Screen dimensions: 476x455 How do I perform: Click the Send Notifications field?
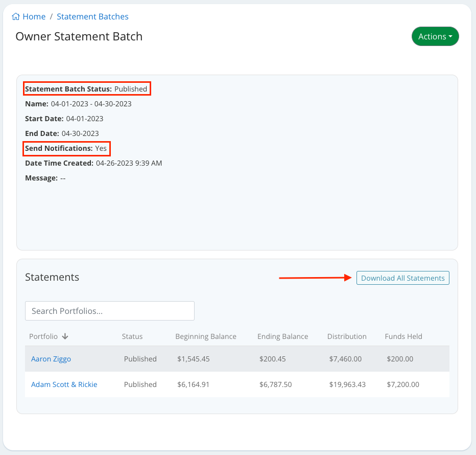pyautogui.click(x=66, y=148)
